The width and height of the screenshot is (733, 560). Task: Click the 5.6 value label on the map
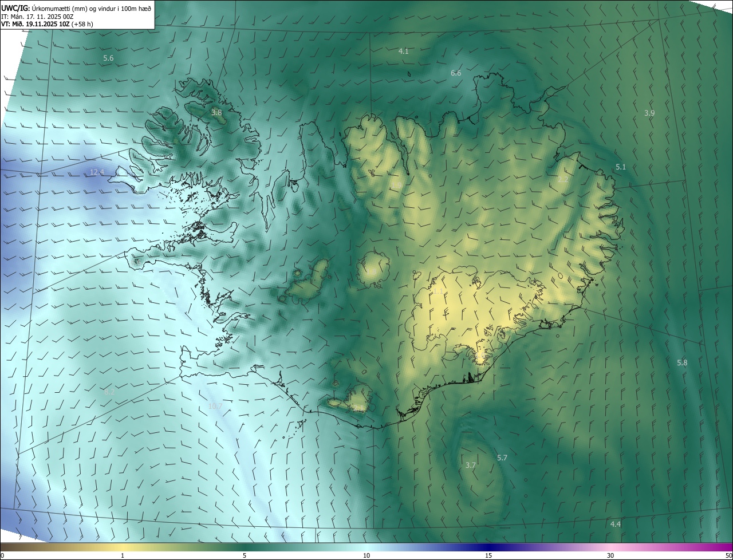108,58
